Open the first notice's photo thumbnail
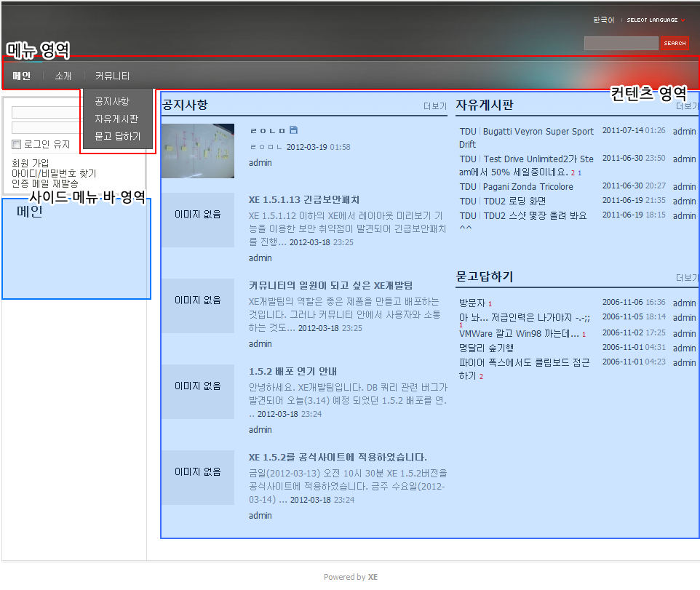Image resolution: width=700 pixels, height=590 pixels. pos(197,151)
